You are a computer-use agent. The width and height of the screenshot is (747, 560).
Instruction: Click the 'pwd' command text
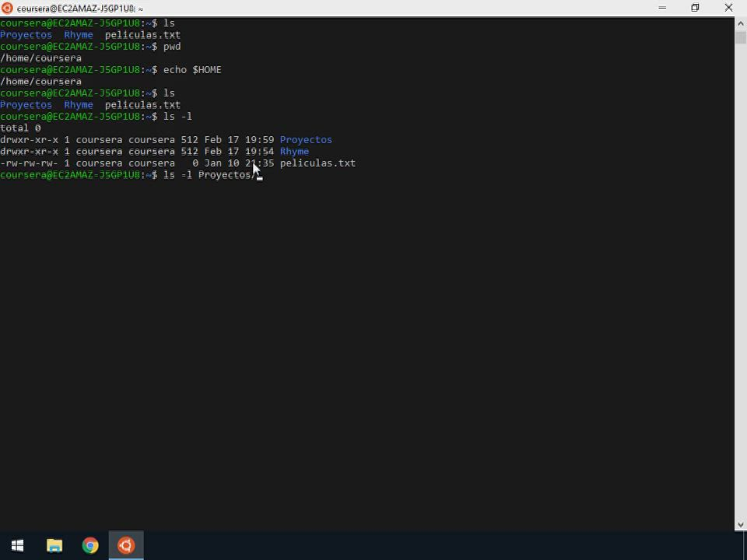(172, 47)
